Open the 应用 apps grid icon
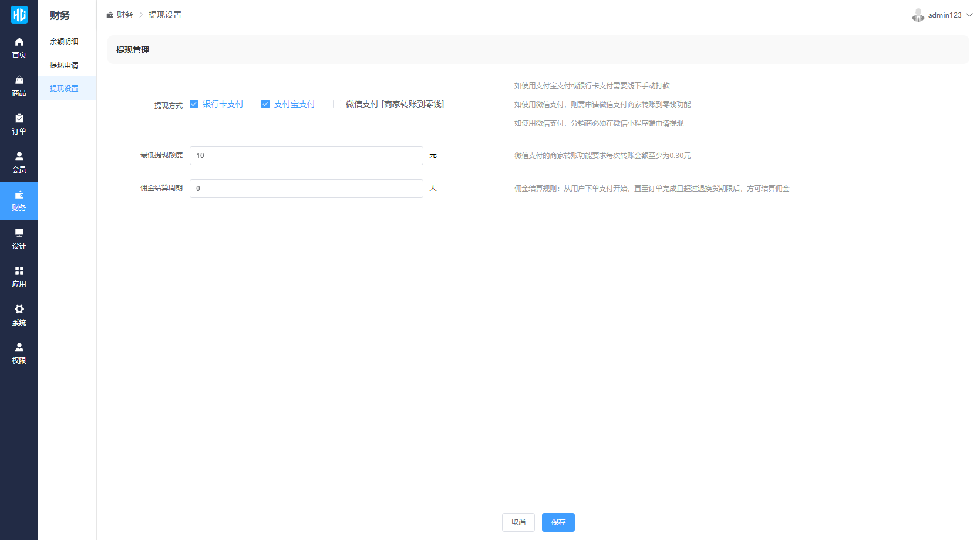This screenshot has height=540, width=980. coord(19,271)
